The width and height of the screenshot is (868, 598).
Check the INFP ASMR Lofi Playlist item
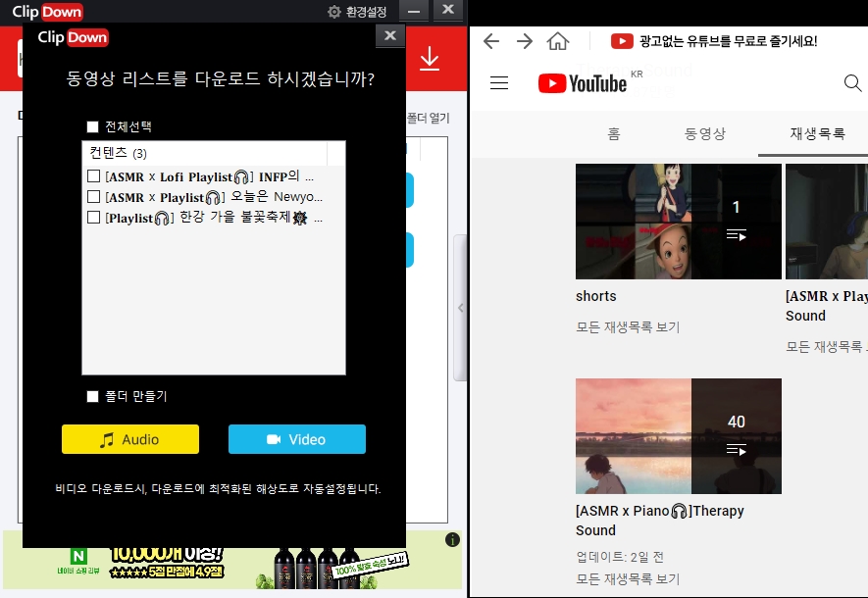click(x=93, y=176)
